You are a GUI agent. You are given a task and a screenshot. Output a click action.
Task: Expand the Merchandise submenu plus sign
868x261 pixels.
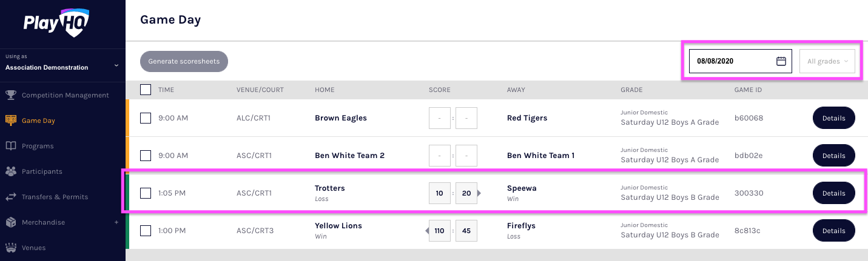pyautogui.click(x=116, y=222)
